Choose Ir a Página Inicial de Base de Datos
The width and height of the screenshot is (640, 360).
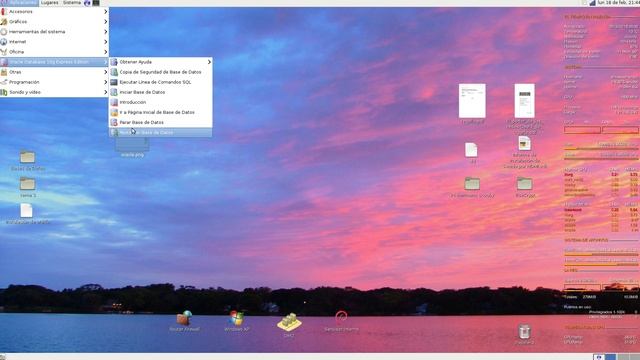[160, 112]
